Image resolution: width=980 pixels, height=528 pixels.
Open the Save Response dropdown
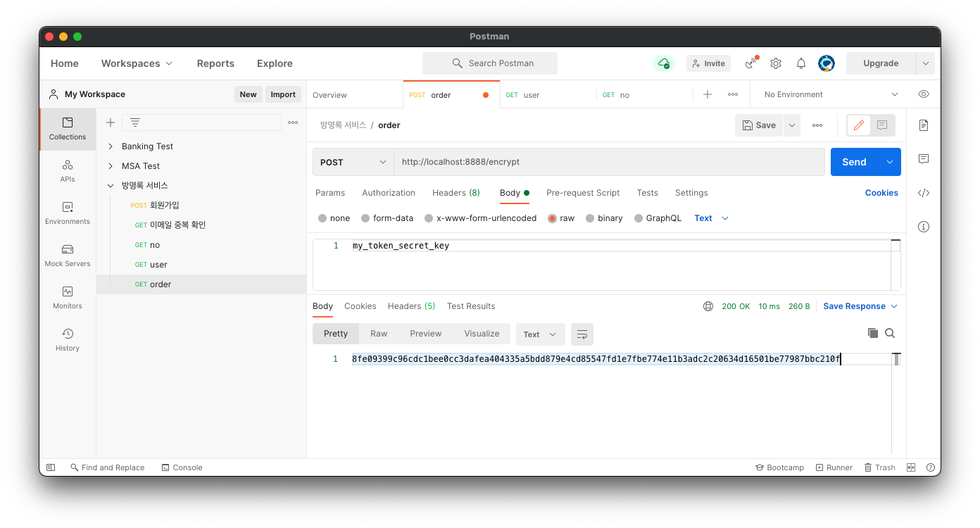tap(860, 306)
